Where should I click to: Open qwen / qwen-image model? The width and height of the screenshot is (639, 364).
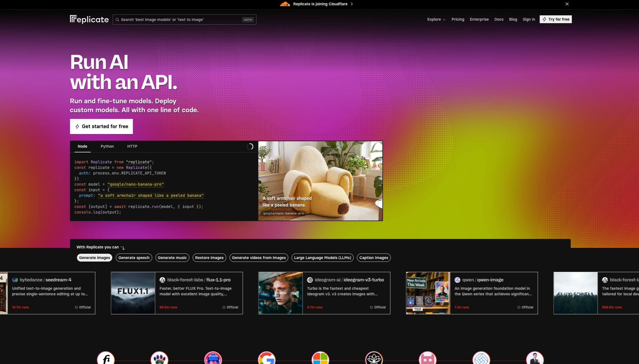pyautogui.click(x=483, y=280)
